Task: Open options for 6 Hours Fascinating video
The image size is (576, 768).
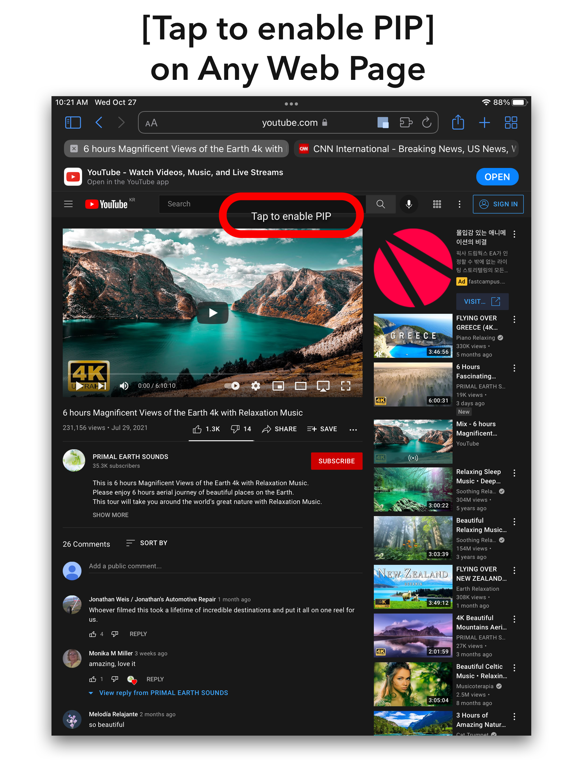Action: 514,368
